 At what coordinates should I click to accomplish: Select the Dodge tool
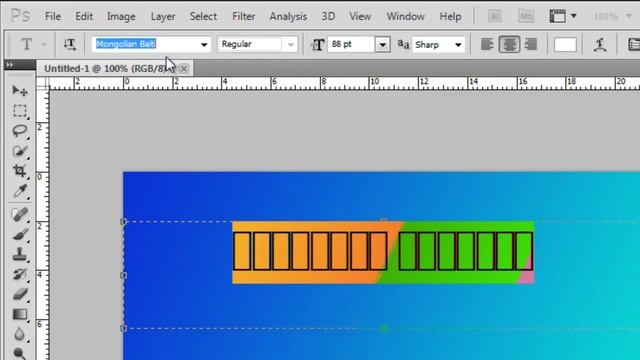point(20,353)
